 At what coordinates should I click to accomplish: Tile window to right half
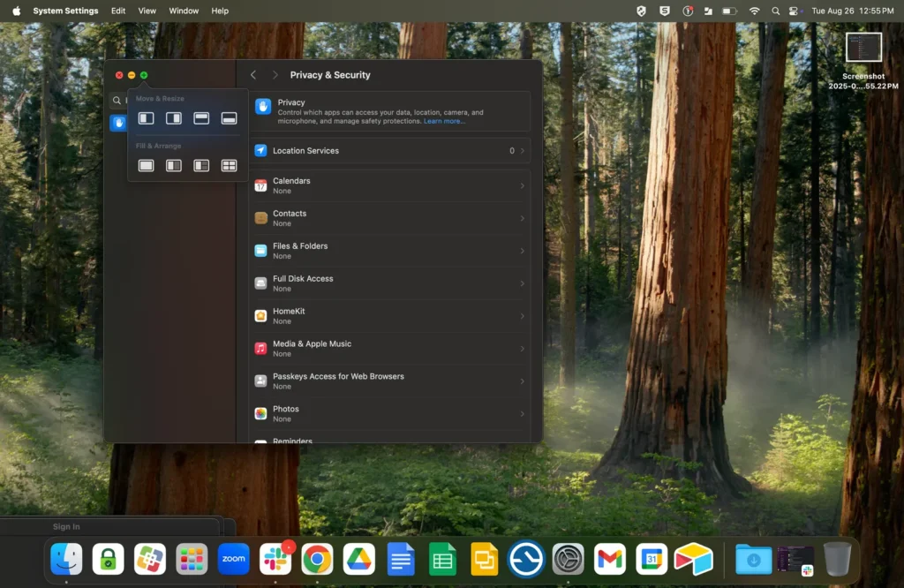pyautogui.click(x=174, y=118)
